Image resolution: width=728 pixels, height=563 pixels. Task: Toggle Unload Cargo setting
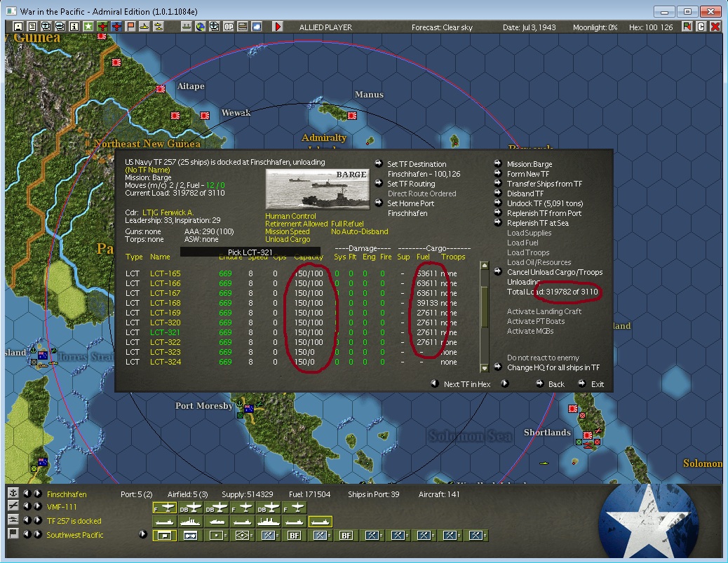point(288,239)
